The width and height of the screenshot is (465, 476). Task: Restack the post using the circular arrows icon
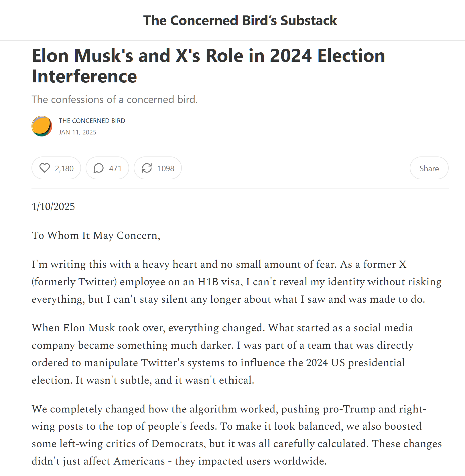tap(147, 168)
